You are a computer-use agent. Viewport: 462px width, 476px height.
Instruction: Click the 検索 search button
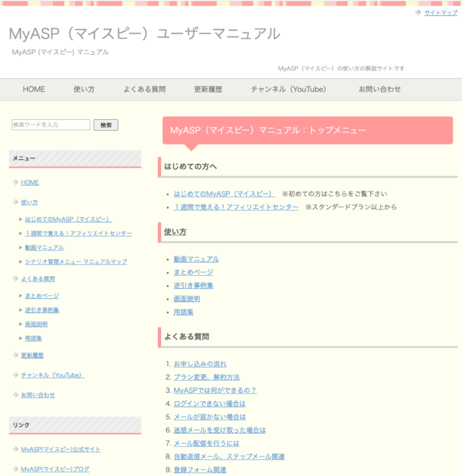click(106, 125)
